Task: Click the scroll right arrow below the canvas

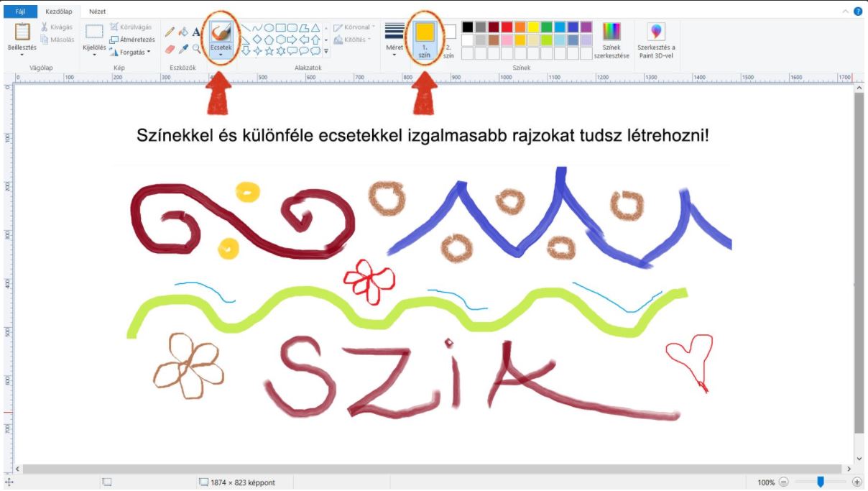Action: click(x=849, y=469)
